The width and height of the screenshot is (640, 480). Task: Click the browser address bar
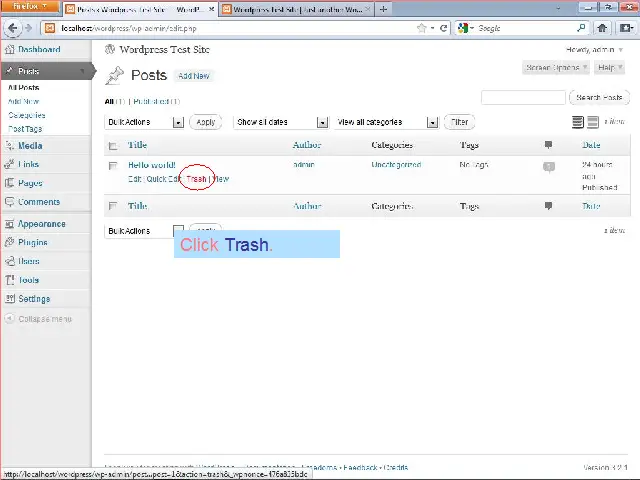click(x=237, y=28)
